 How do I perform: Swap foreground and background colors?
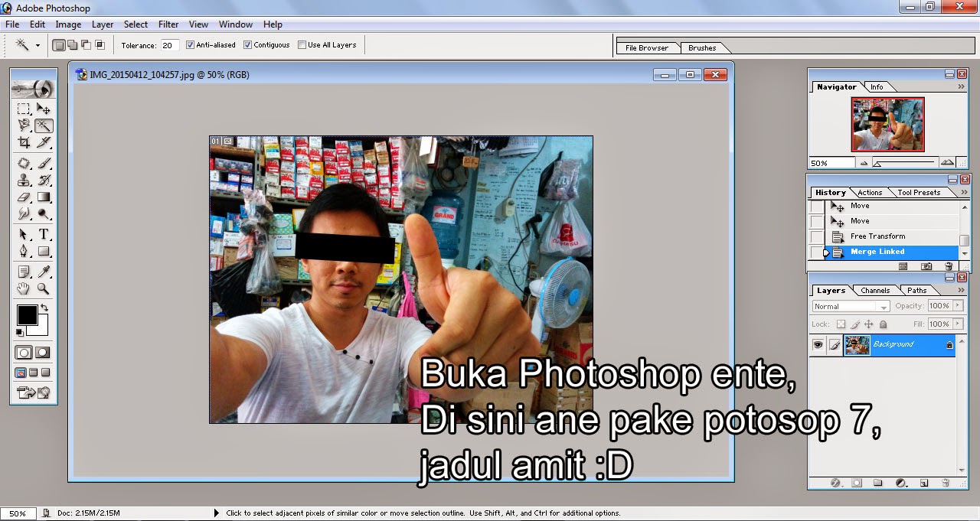[44, 308]
